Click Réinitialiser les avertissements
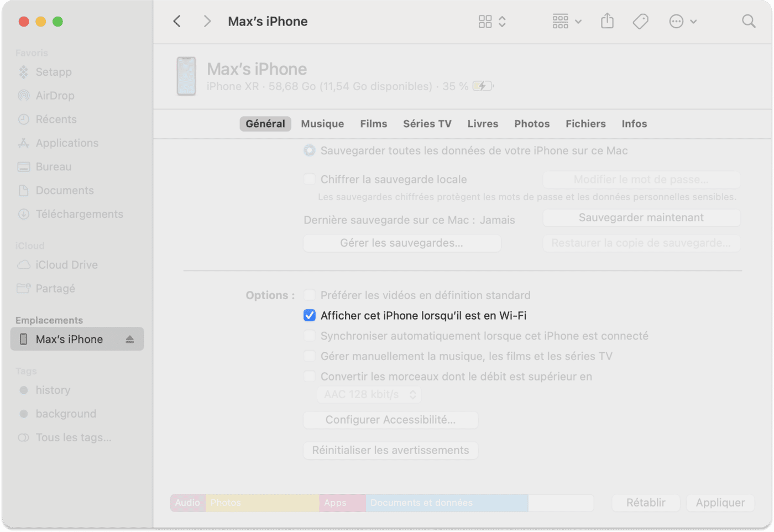 click(x=390, y=451)
